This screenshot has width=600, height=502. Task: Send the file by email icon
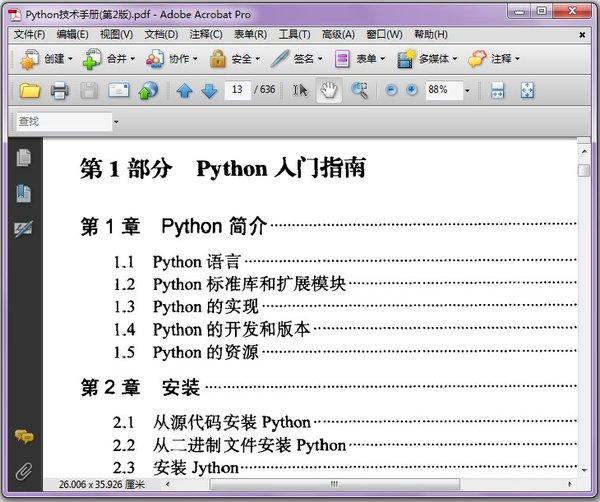point(119,91)
